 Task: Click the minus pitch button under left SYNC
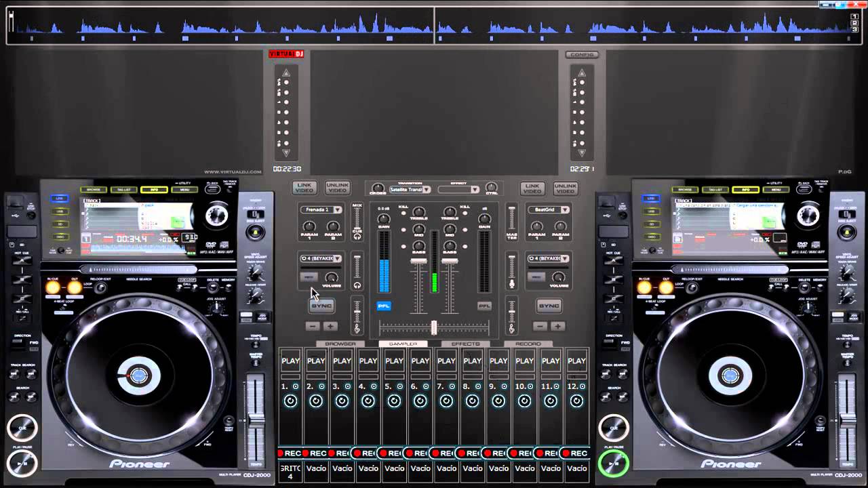(312, 326)
